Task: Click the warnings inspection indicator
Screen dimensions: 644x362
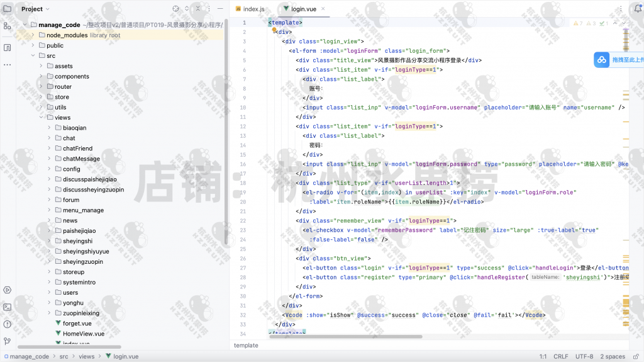Action: point(577,23)
